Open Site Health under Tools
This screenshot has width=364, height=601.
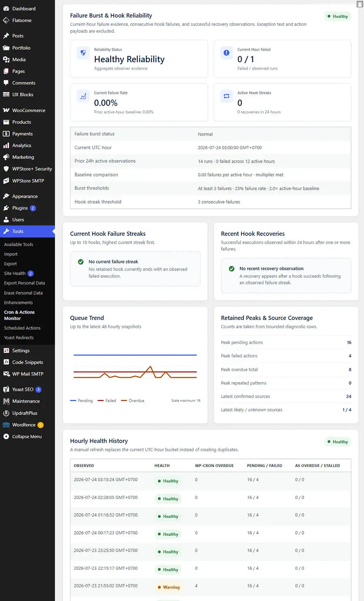coord(15,273)
